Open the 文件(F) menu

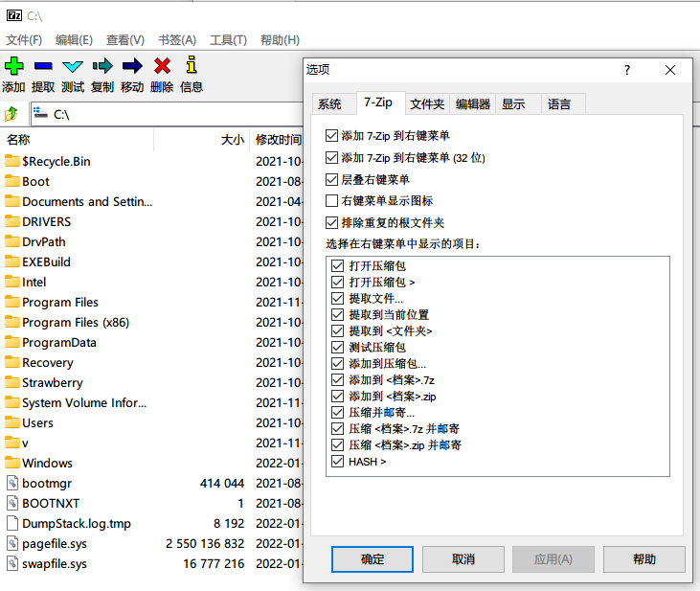click(x=24, y=40)
